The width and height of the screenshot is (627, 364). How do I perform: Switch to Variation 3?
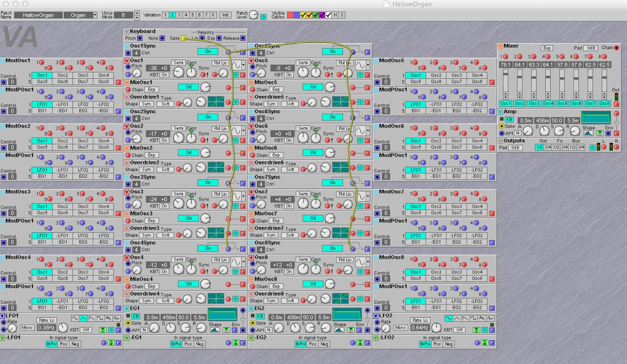(178, 15)
